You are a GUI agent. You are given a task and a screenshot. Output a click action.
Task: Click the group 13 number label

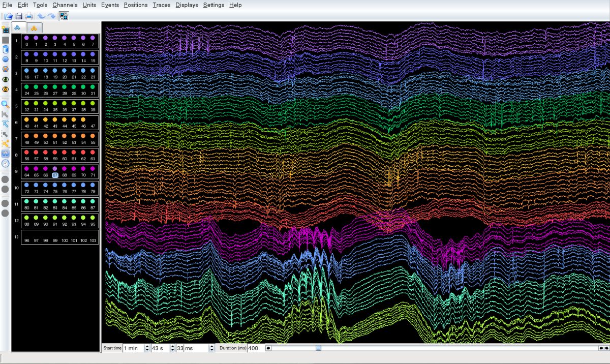click(16, 236)
